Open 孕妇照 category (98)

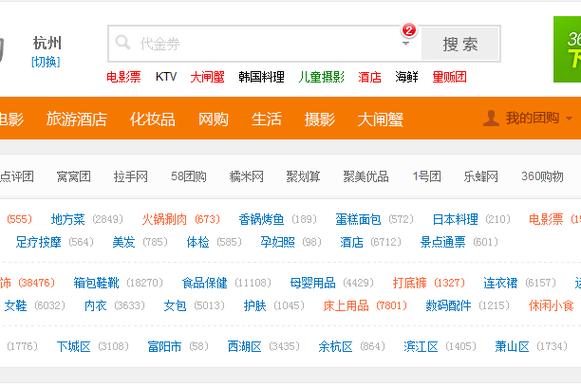pyautogui.click(x=278, y=242)
